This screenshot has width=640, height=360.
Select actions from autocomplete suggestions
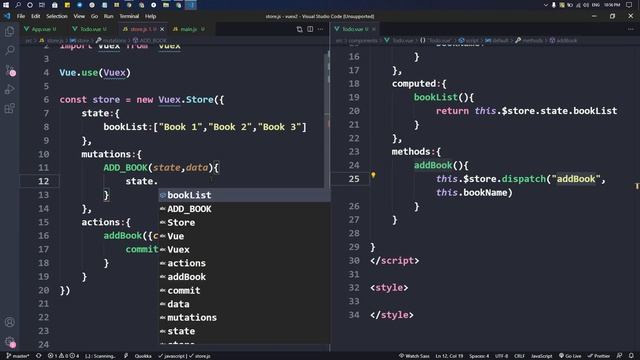[x=244, y=263]
